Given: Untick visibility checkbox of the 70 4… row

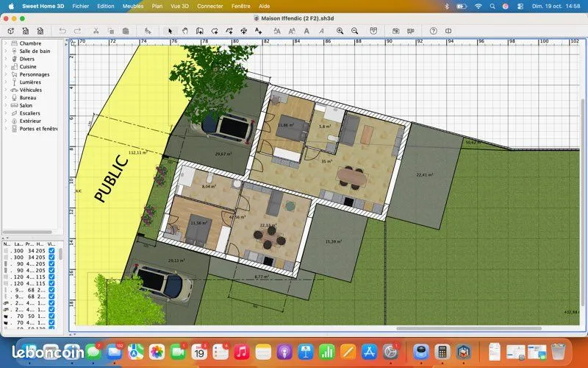Looking at the screenshot, I should click(x=51, y=322).
